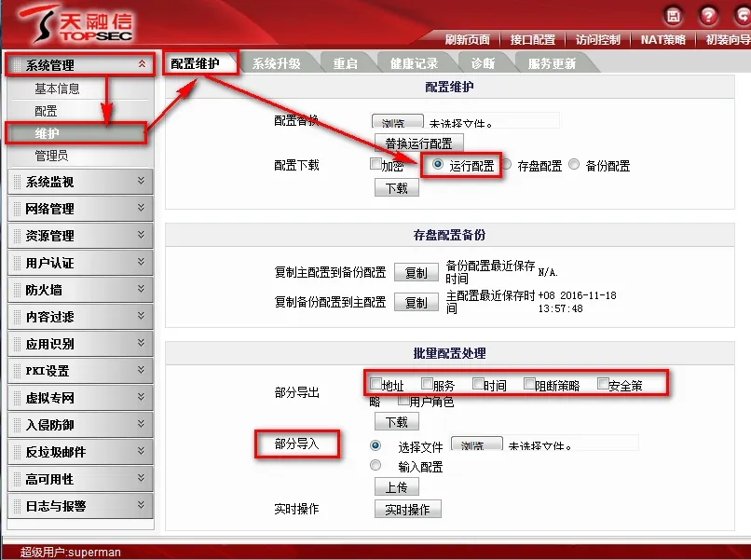Viewport: 751px width, 560px height.
Task: Open the 虚拟专网 menu header
Action: pos(80,397)
